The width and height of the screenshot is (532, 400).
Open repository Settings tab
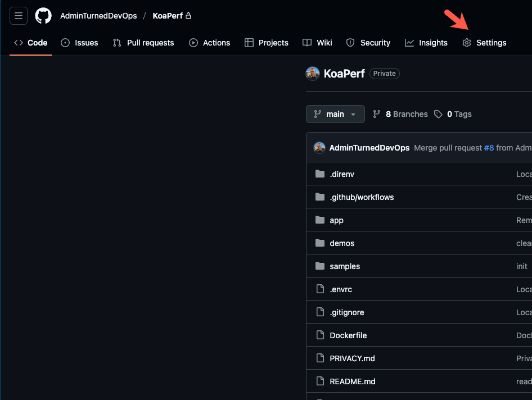[484, 43]
